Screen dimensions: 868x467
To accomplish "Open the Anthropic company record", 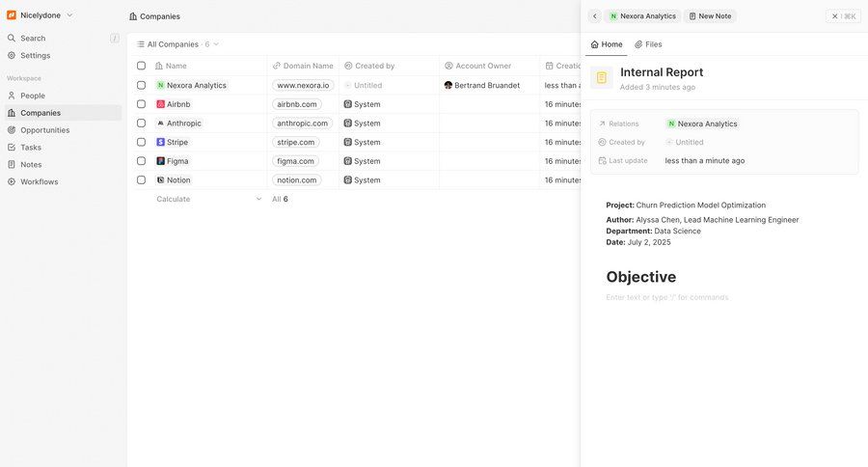I will [178, 123].
